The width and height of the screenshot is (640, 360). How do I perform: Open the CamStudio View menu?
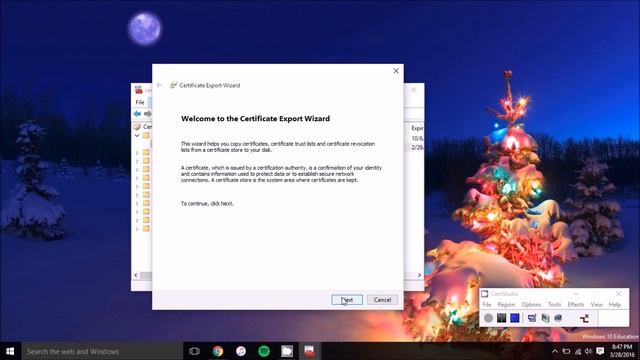596,304
